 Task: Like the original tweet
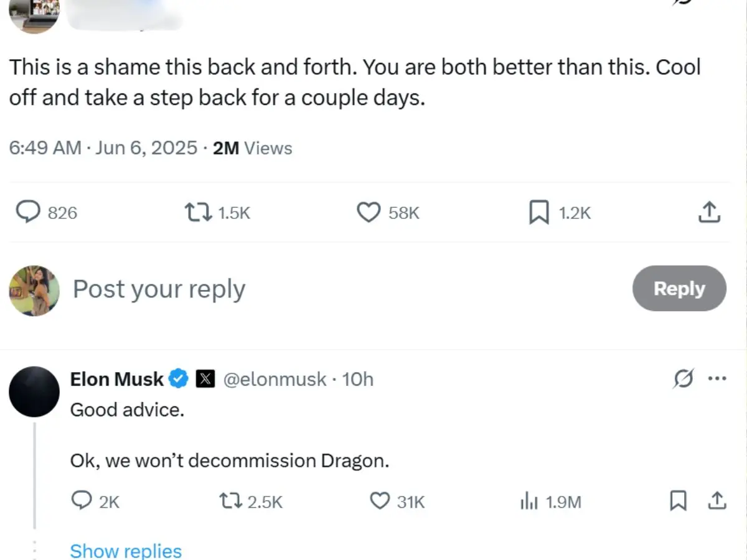click(x=369, y=212)
